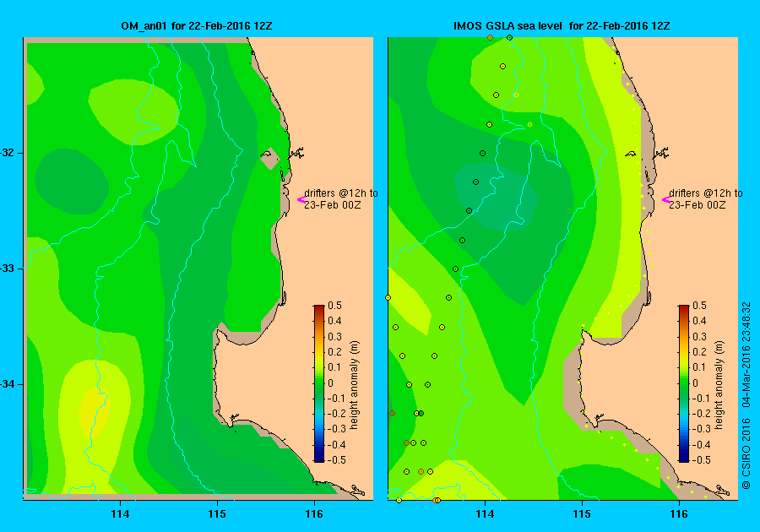760x532 pixels.
Task: Click the 0.2 value on the OM_an01 color scale
Action: point(335,352)
